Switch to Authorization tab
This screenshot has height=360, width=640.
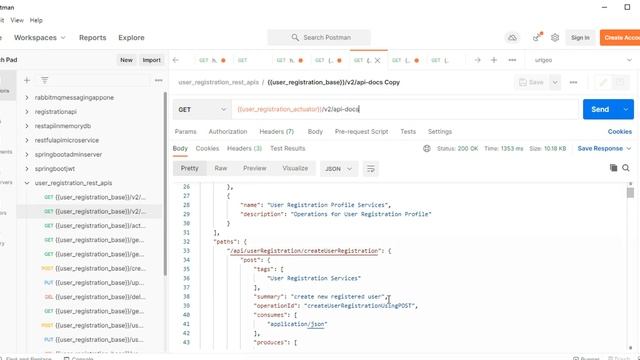pyautogui.click(x=228, y=132)
